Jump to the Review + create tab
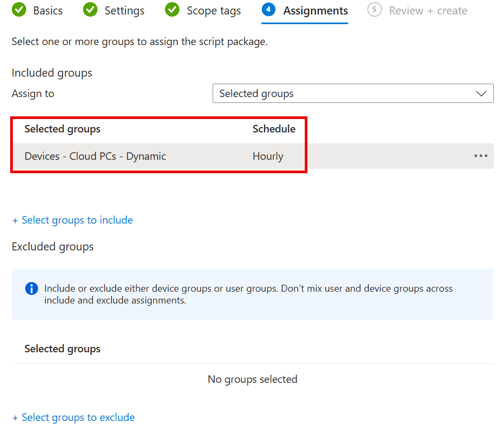 428,11
